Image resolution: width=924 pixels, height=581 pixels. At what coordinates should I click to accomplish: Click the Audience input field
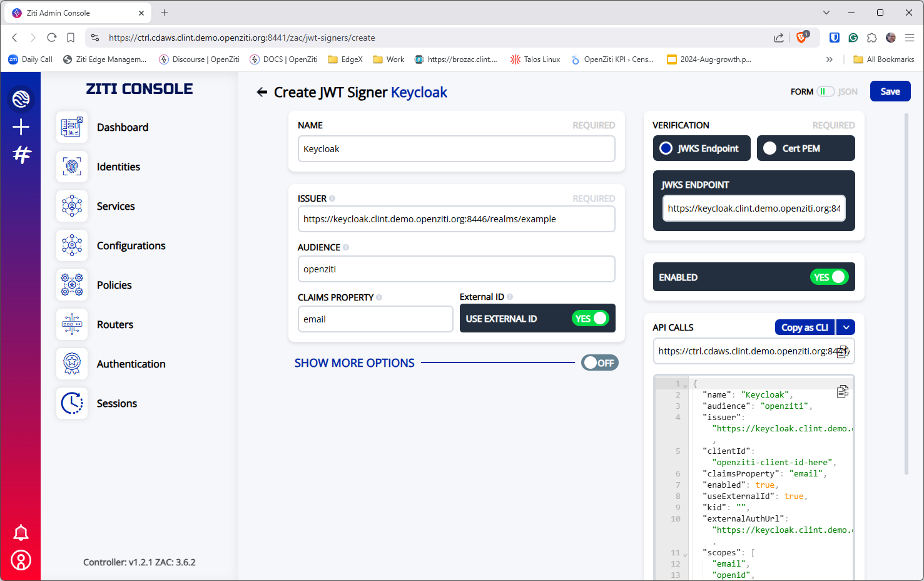(456, 269)
